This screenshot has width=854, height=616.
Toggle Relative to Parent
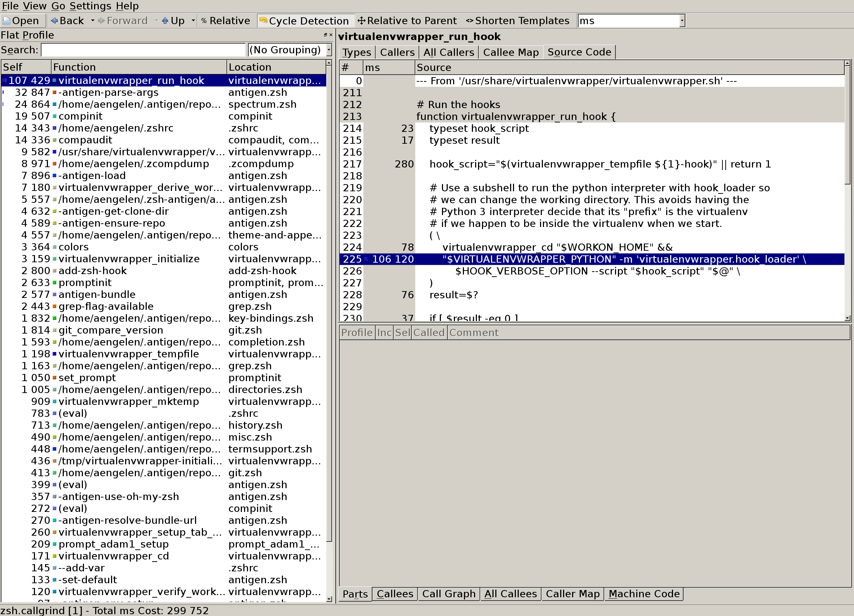(407, 21)
